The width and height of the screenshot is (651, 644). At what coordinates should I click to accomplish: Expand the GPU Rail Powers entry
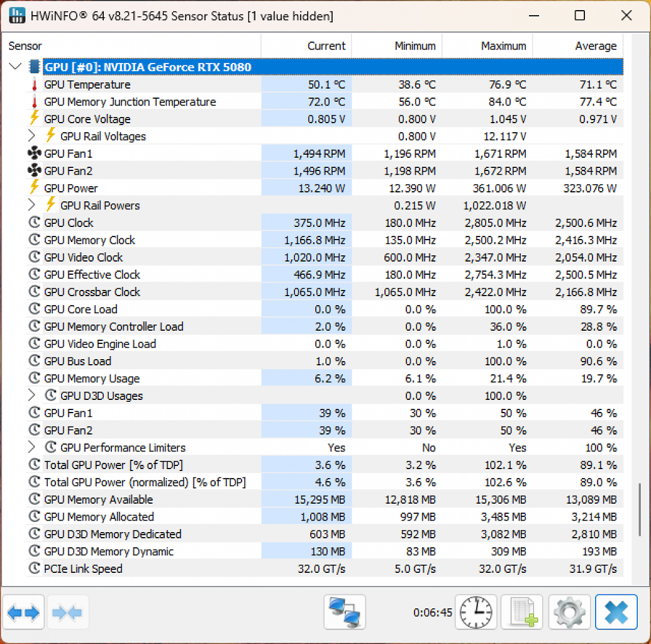(x=31, y=205)
